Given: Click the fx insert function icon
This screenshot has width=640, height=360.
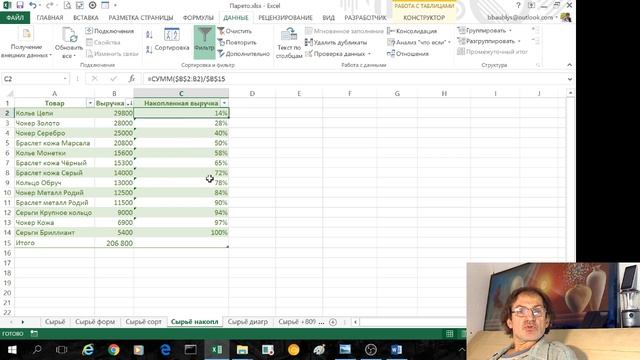Looking at the screenshot, I should click(131, 78).
